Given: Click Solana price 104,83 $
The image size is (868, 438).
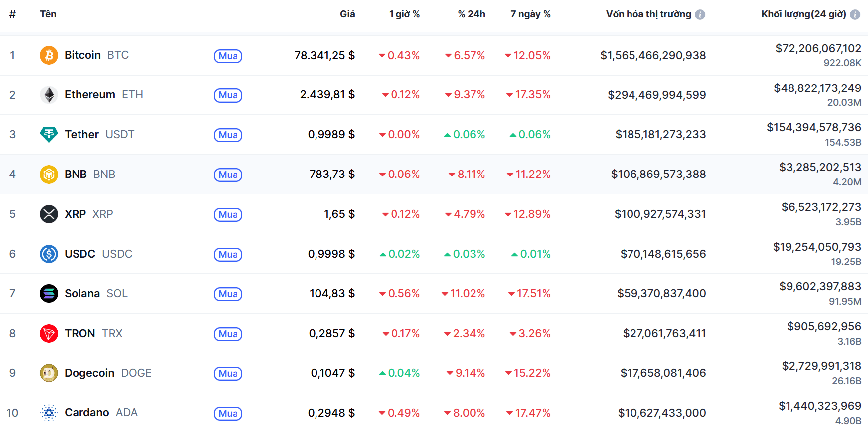Looking at the screenshot, I should point(332,293).
